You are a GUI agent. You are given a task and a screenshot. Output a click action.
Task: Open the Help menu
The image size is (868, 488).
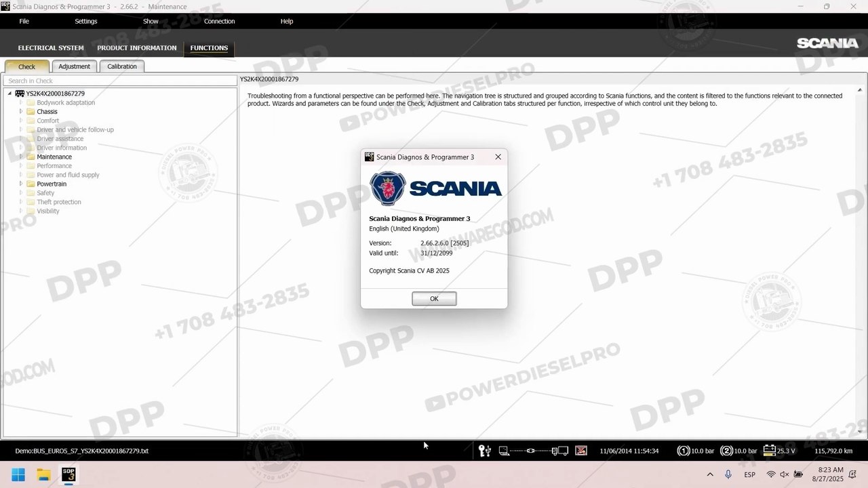[x=287, y=21]
